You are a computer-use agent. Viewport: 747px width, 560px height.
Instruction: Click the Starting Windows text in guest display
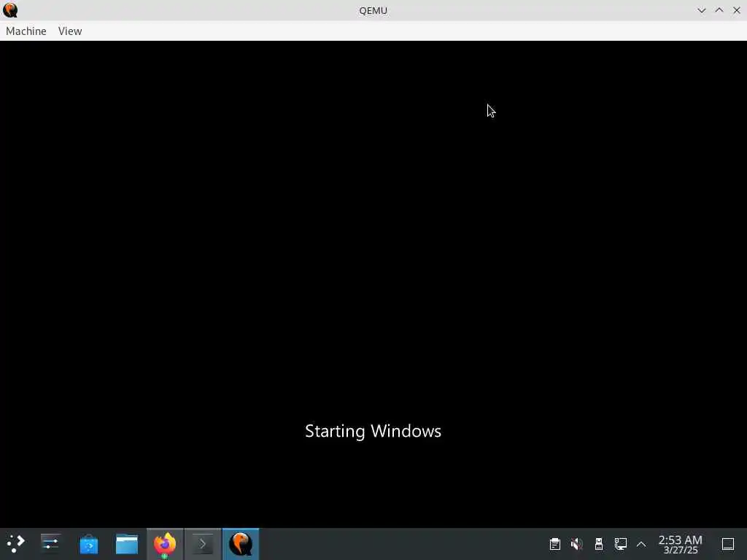coord(373,431)
